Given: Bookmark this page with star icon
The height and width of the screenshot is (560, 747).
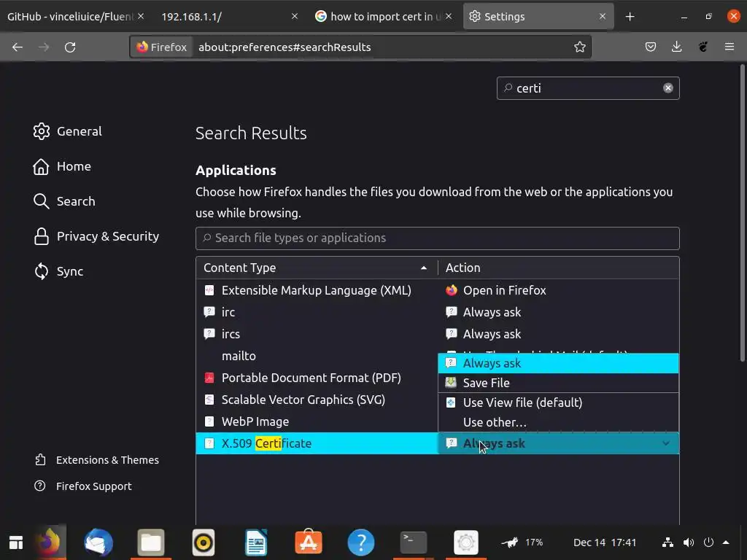Looking at the screenshot, I should pos(580,47).
